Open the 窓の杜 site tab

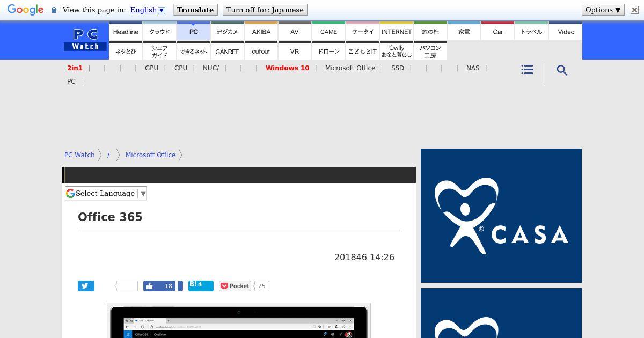tap(430, 31)
